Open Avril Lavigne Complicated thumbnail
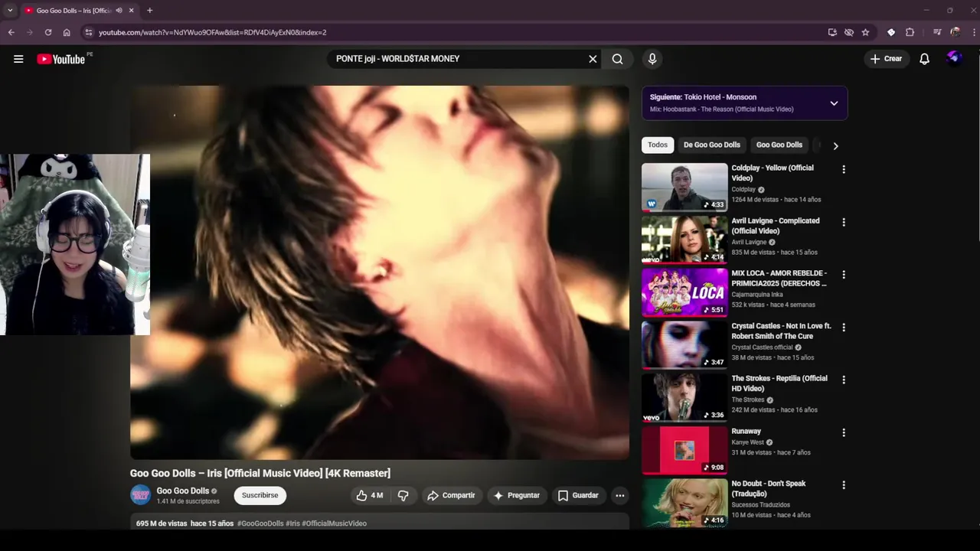Screen dimensions: 980x551 coord(684,240)
